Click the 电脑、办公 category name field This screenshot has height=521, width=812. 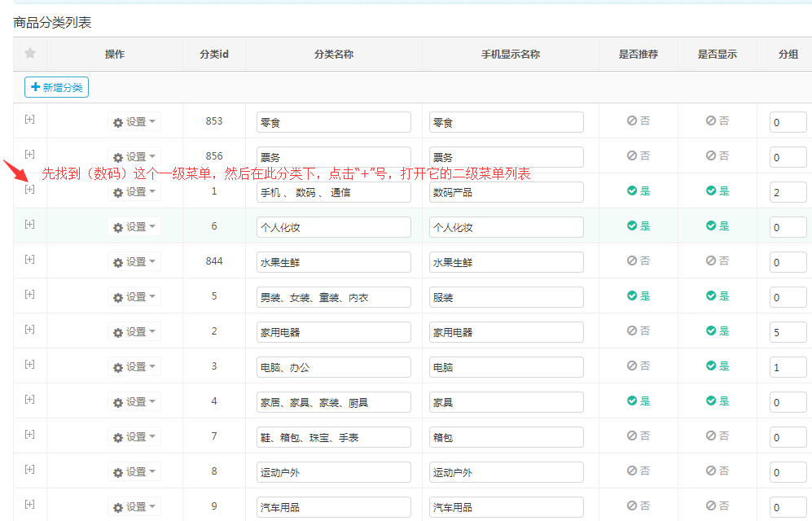[x=333, y=367]
